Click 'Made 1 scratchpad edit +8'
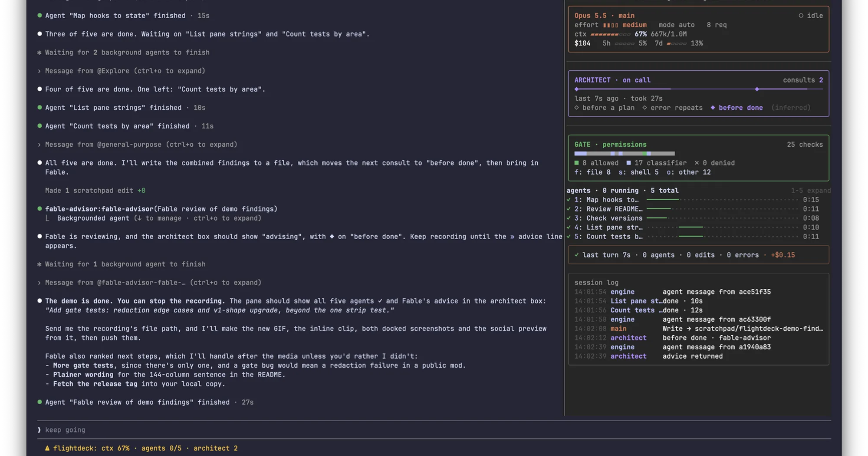Viewport: 868px width, 456px height. pyautogui.click(x=95, y=191)
